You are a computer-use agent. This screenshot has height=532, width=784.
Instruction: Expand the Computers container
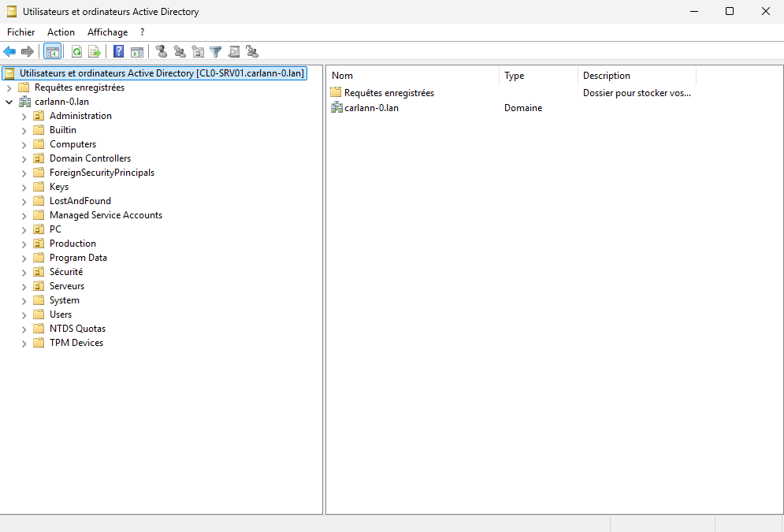(24, 145)
